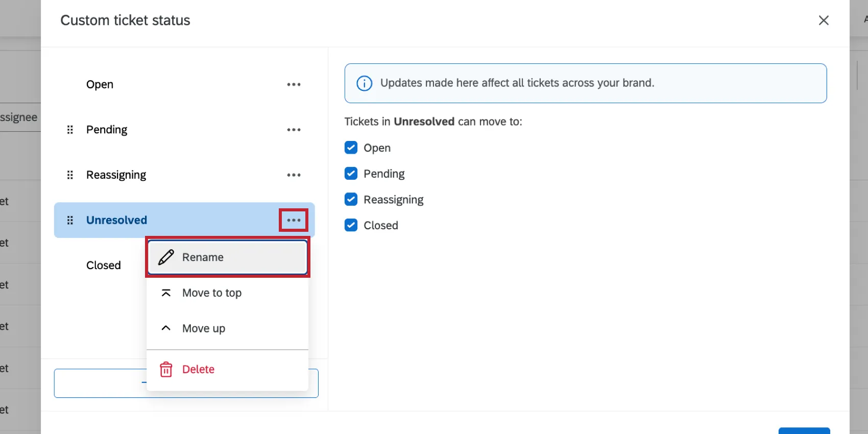Grab the drag handle beside Unresolved

point(70,220)
